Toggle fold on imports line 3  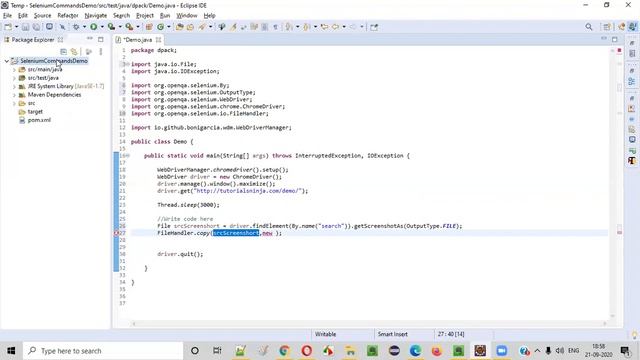point(127,64)
